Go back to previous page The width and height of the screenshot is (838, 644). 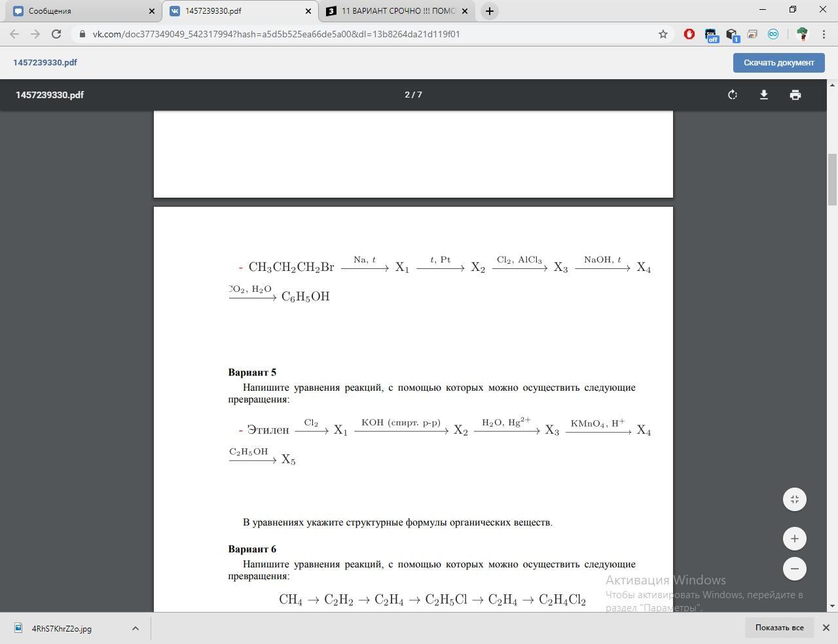pyautogui.click(x=14, y=34)
